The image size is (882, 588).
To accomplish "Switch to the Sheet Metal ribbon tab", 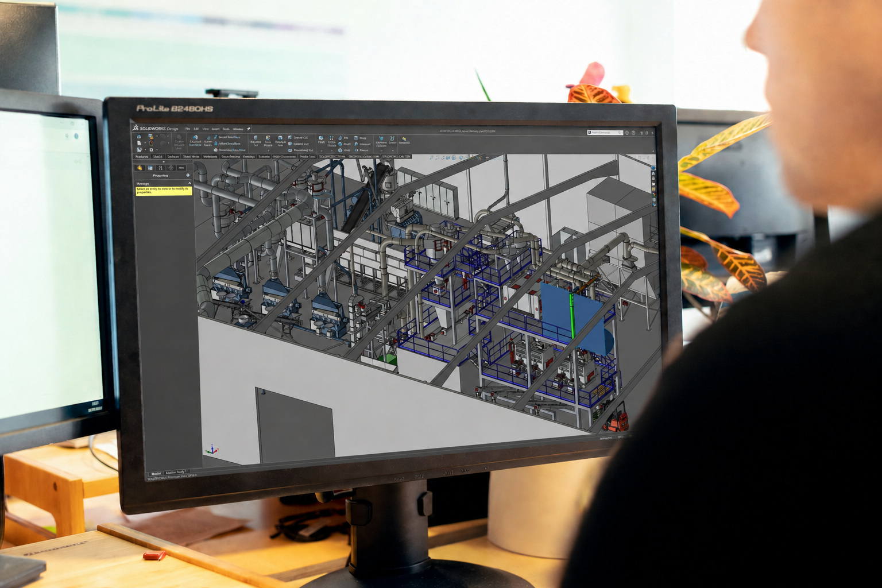I will (x=191, y=156).
